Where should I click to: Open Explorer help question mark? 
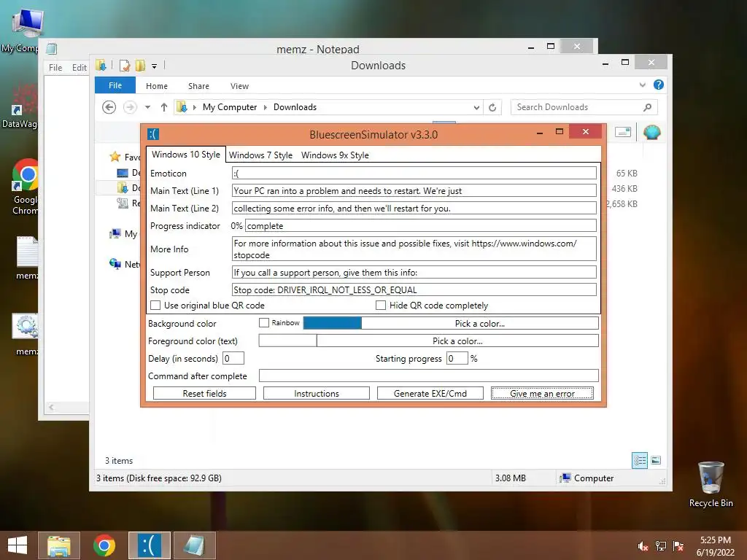pyautogui.click(x=659, y=85)
